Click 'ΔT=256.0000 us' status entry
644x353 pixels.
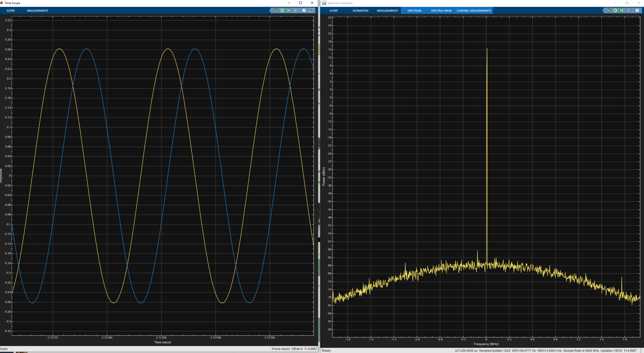coord(466,351)
